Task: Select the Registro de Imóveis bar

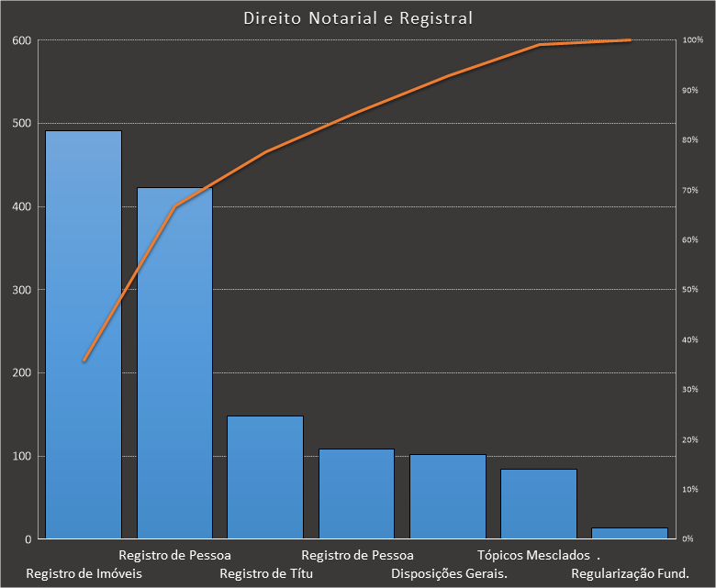Action: coord(84,335)
